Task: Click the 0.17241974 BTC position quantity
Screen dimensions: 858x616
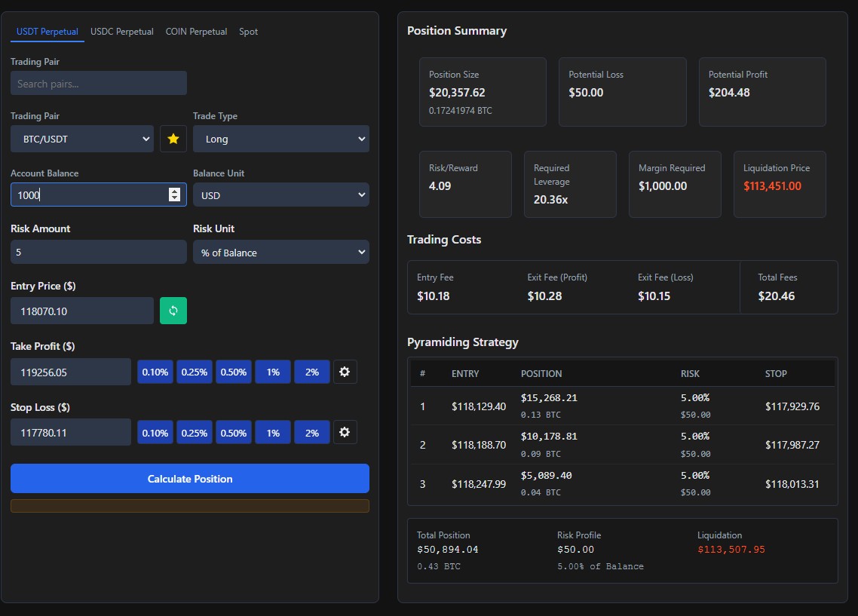Action: pos(460,111)
